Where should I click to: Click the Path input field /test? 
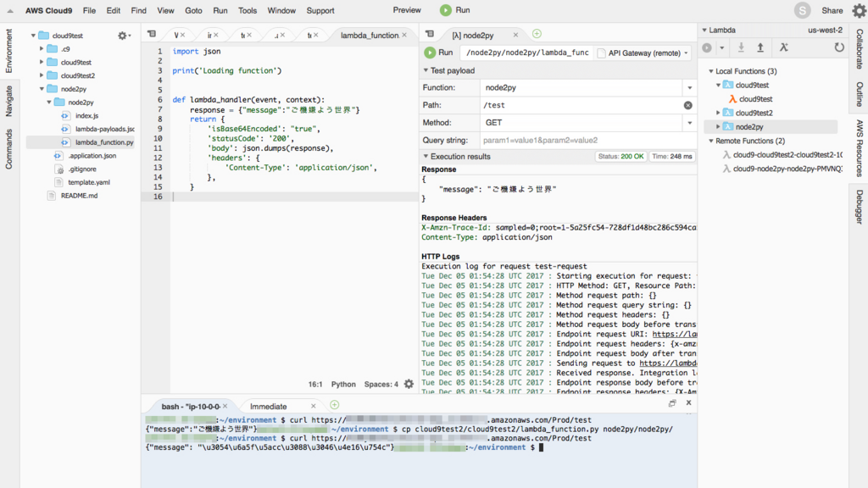point(581,105)
